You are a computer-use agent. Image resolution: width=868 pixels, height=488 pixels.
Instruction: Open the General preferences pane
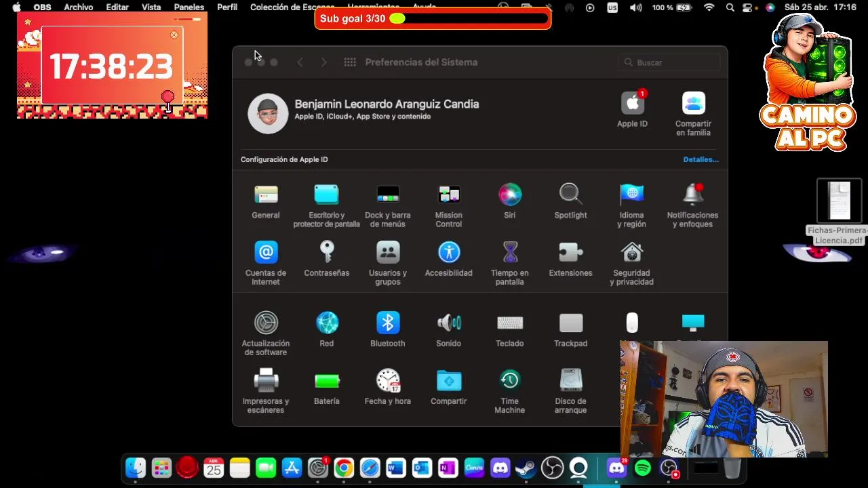266,201
